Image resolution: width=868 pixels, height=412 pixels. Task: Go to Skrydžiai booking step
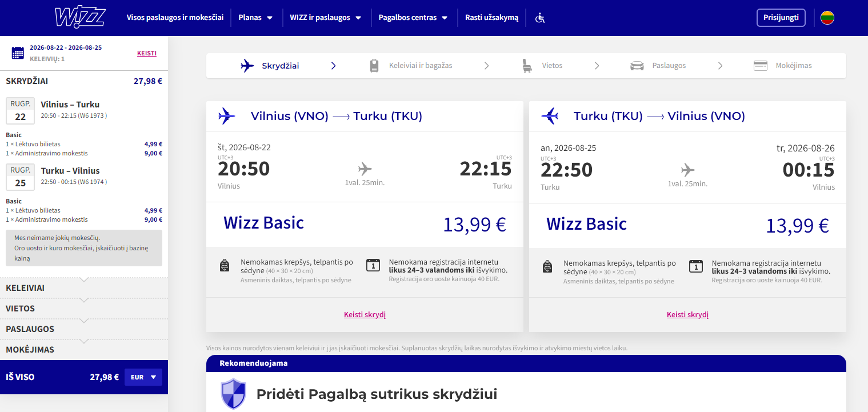coord(270,66)
